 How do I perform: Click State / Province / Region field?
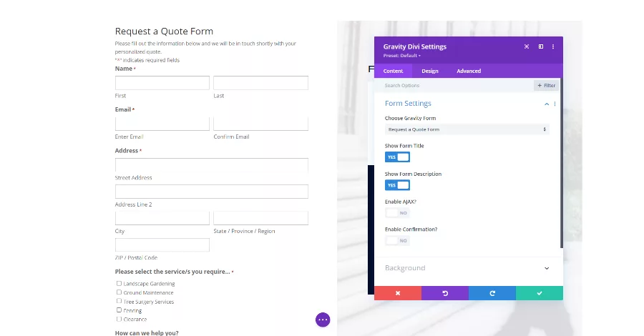pos(260,218)
